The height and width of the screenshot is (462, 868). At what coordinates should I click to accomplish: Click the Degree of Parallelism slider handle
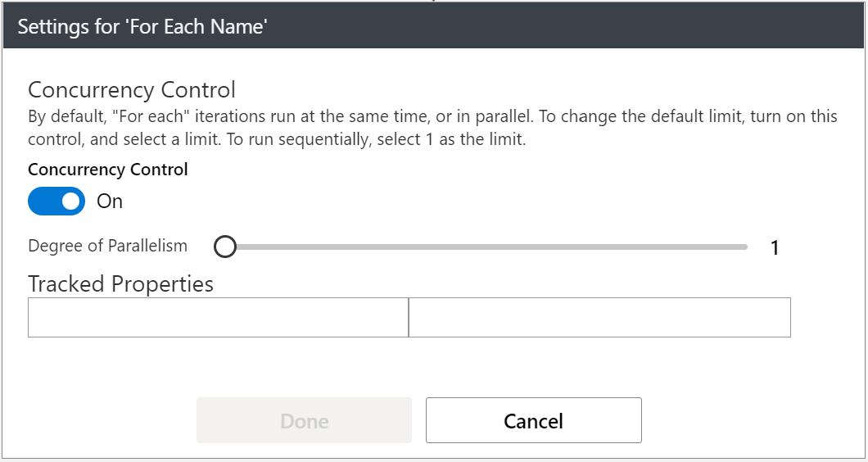(x=225, y=247)
